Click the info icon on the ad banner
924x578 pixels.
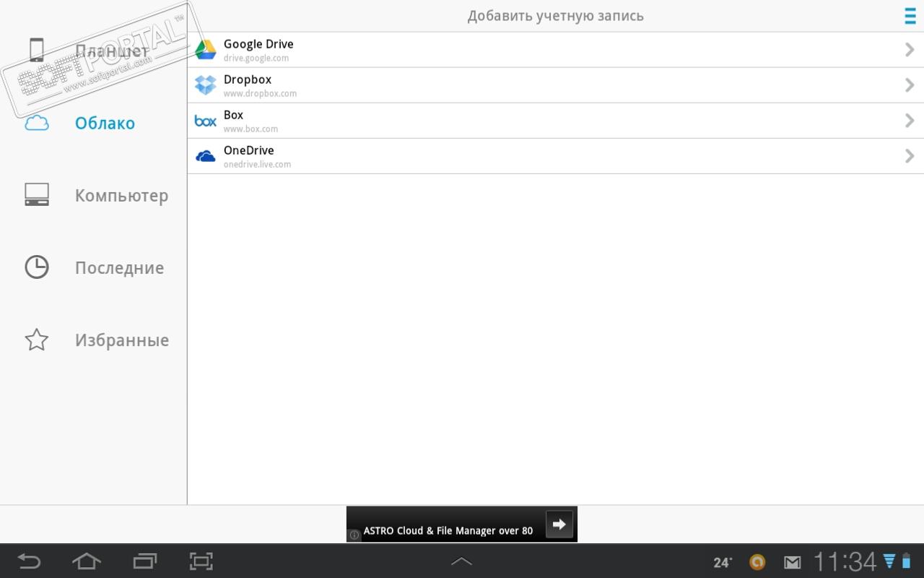(x=354, y=535)
